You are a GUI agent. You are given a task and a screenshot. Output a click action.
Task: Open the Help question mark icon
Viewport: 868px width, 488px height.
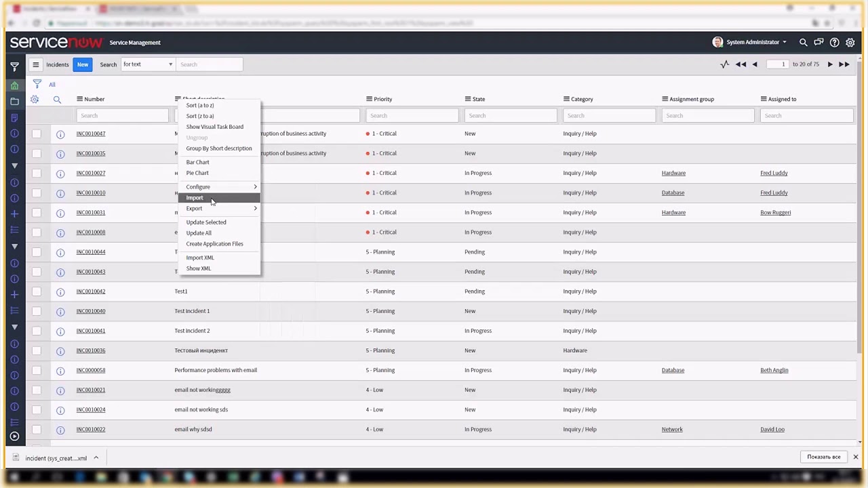(835, 42)
